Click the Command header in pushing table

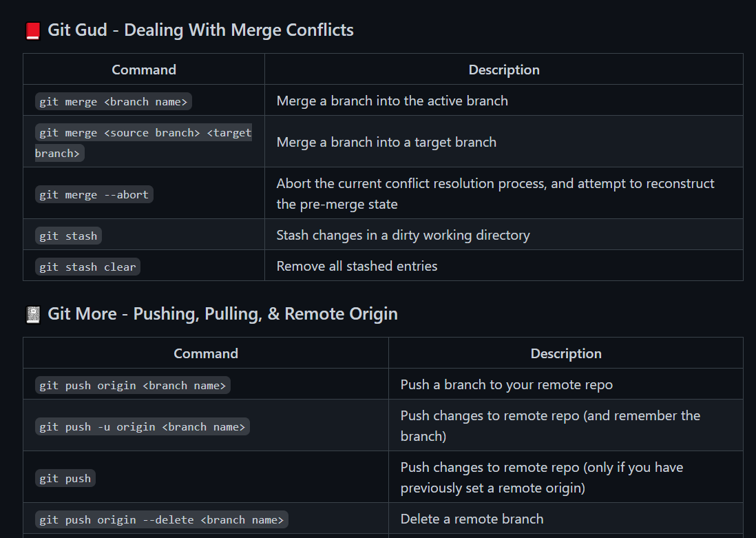click(x=206, y=353)
